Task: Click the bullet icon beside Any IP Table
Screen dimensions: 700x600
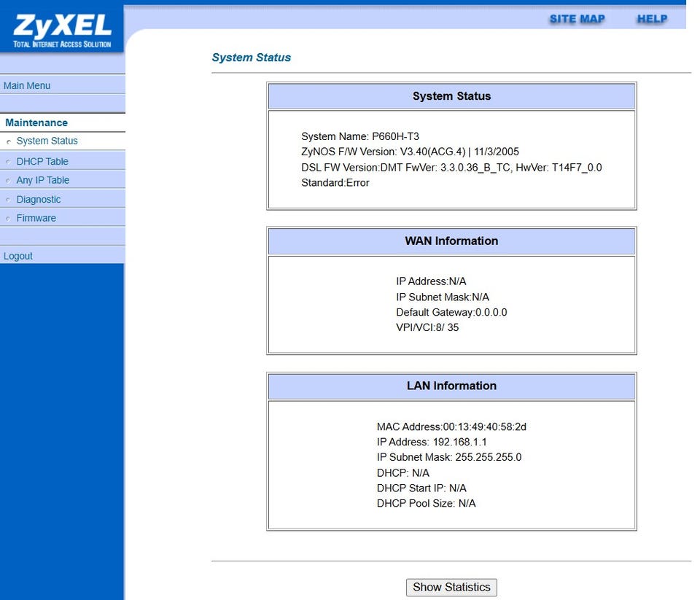Action: tap(8, 180)
